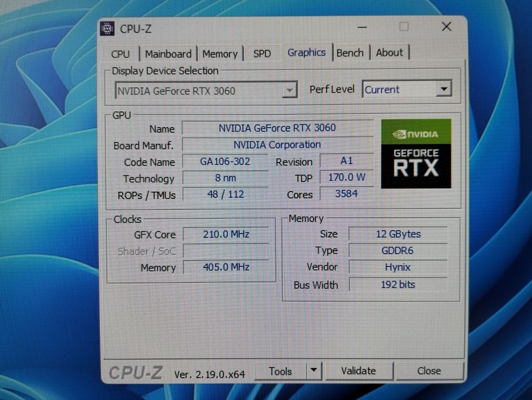This screenshot has height=400, width=532.
Task: Click the NVIDIA GeForce RTX logo image
Action: pyautogui.click(x=416, y=153)
